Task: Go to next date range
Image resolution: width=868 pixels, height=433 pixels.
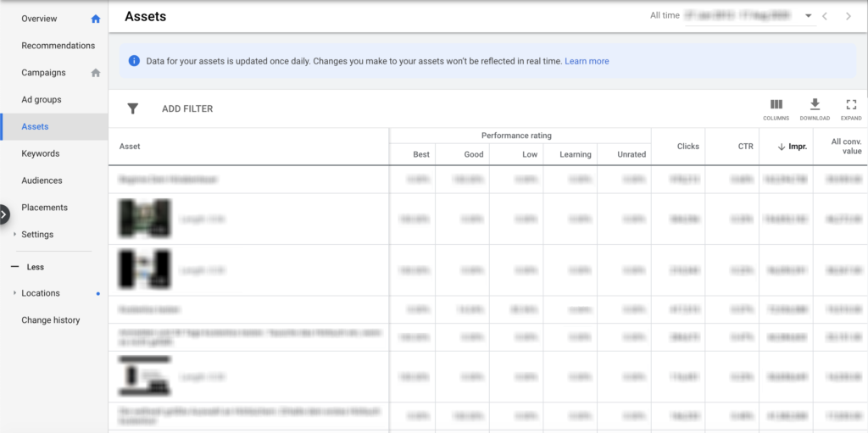Action: tap(848, 16)
